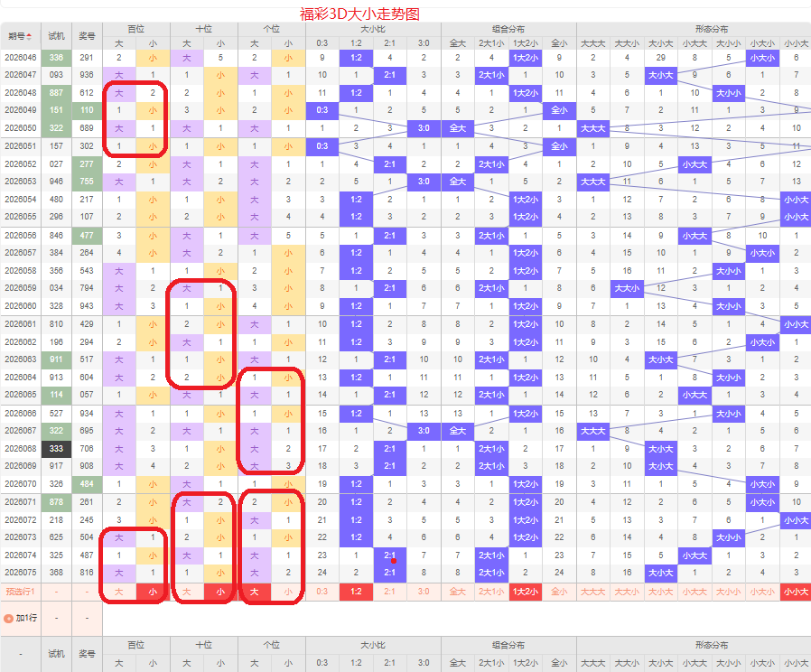Click issue number 2026046
Viewport: 811px width, 672px height.
[x=21, y=58]
